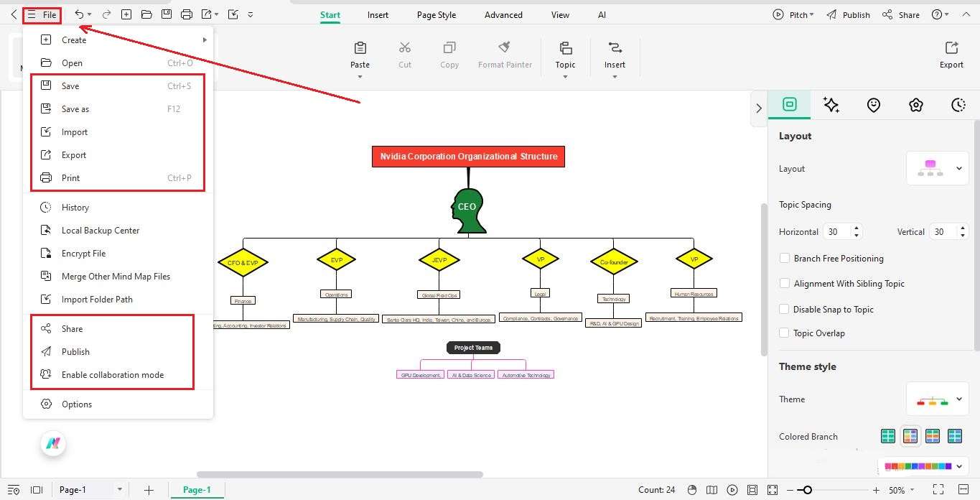
Task: Open the View ribbon tab
Action: tap(560, 14)
